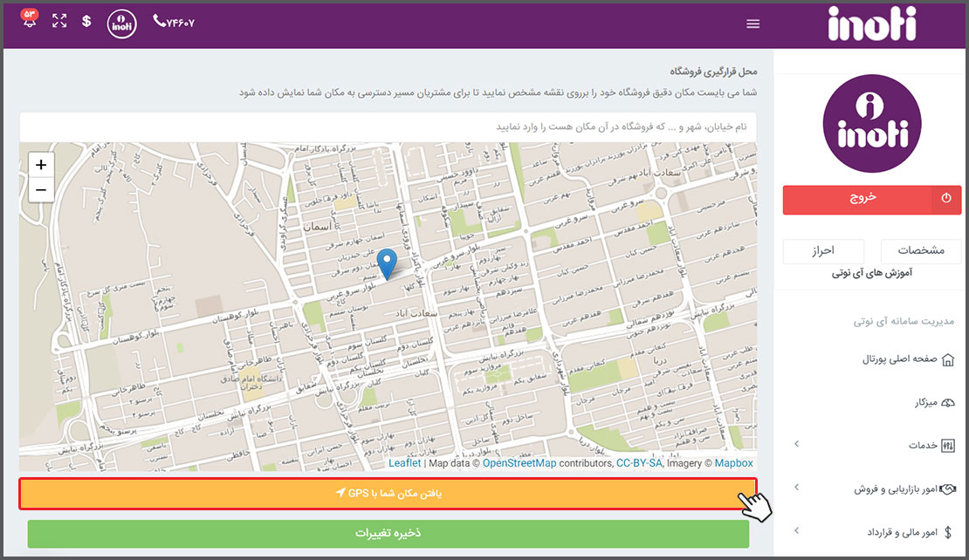This screenshot has width=969, height=560.
Task: Toggle the hamburger sidebar menu
Action: pos(753,24)
